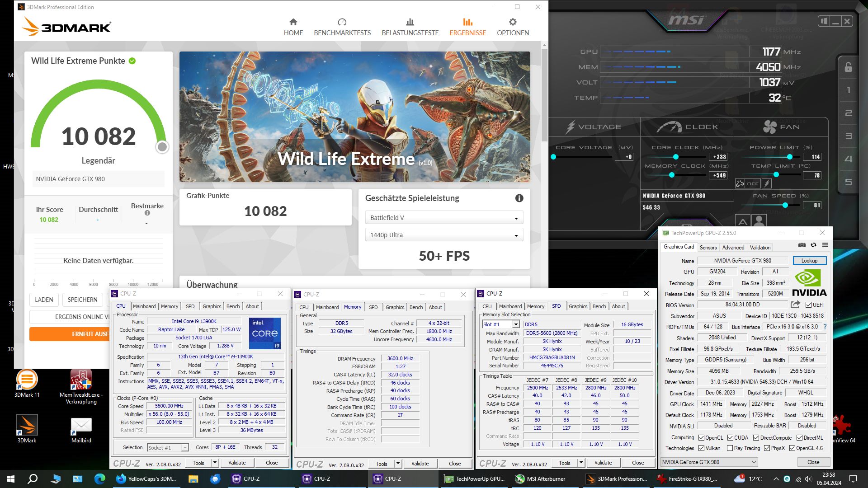The image size is (868, 488).
Task: Open Bench tab in CPU-Z Memory window
Action: pyautogui.click(x=416, y=307)
